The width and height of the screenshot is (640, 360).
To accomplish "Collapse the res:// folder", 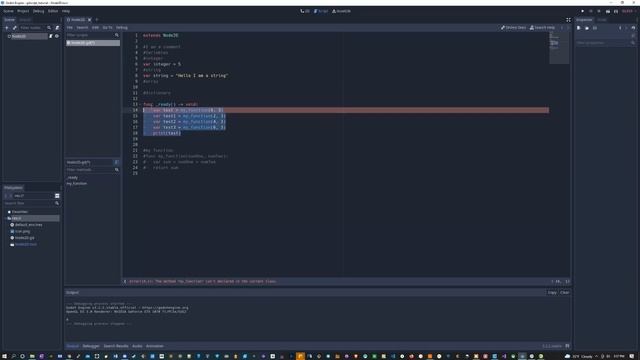I will coord(6,218).
